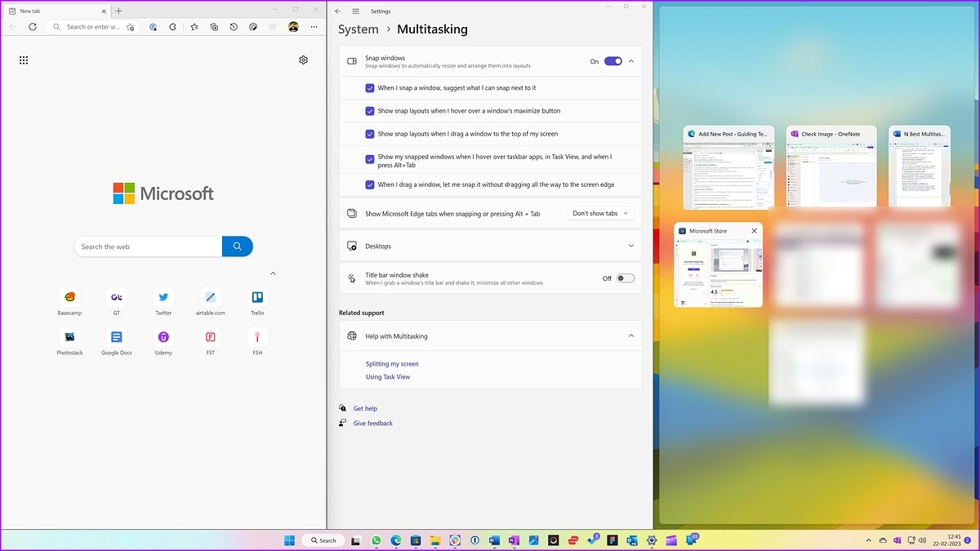Uncheck 'suggest what I can snap next to it'
This screenshot has height=551, width=980.
(370, 88)
